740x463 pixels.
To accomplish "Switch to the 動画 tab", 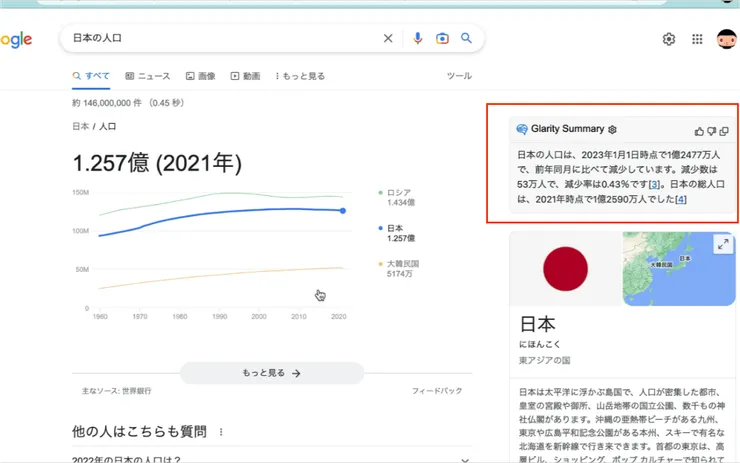I will tap(245, 76).
